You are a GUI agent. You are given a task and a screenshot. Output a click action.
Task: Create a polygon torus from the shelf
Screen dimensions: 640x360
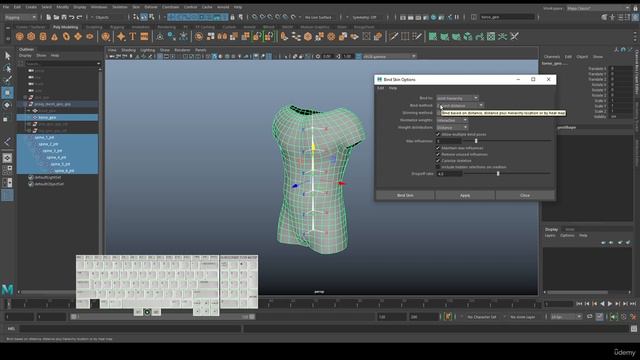pyautogui.click(x=66, y=37)
